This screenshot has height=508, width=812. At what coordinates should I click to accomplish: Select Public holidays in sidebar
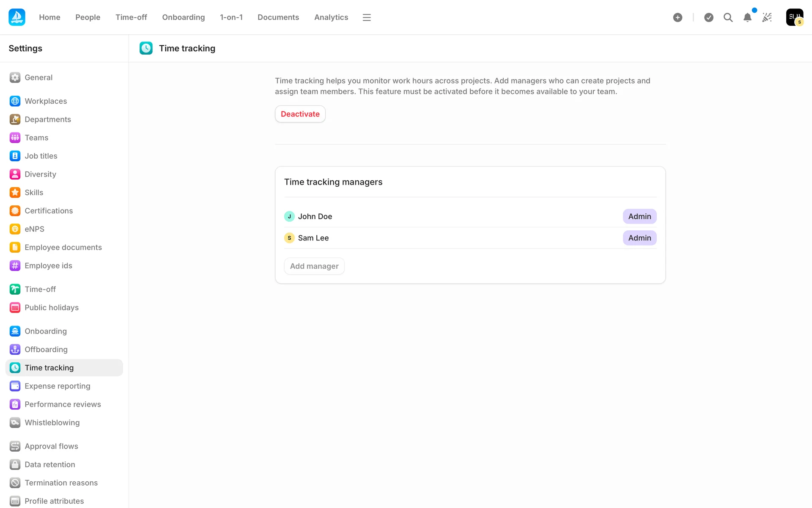(x=51, y=308)
